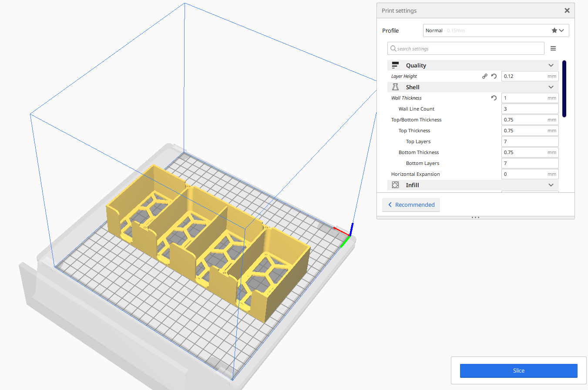Screen dimensions: 588x390
Task: Click the Shell category icon
Action: (395, 87)
